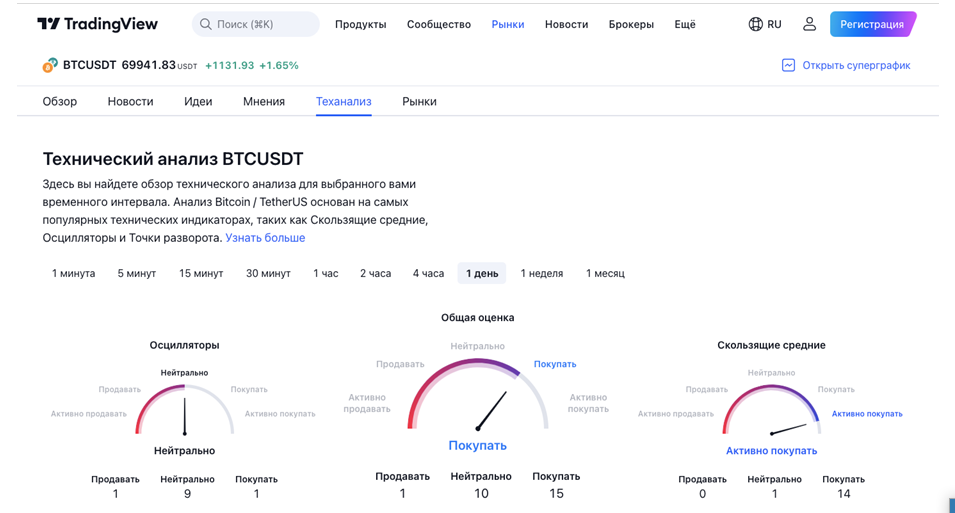Screen dimensions: 955x513
Task: Click the oscillators neutral count 9
Action: click(188, 494)
